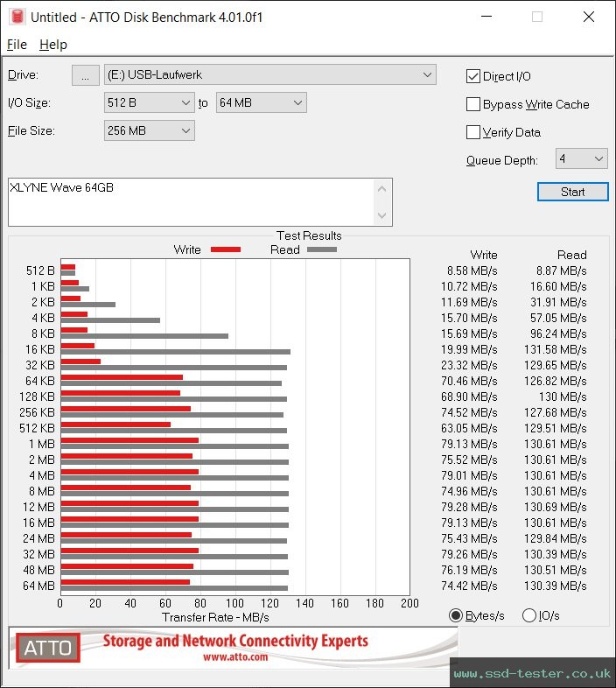Click the red Write legend swatch
The image size is (616, 688).
pyautogui.click(x=226, y=249)
